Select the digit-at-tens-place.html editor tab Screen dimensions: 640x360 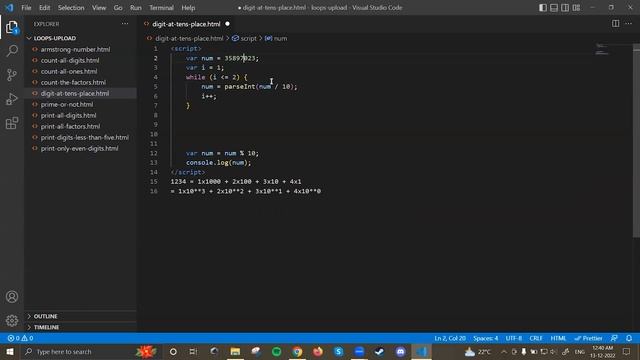pos(187,24)
